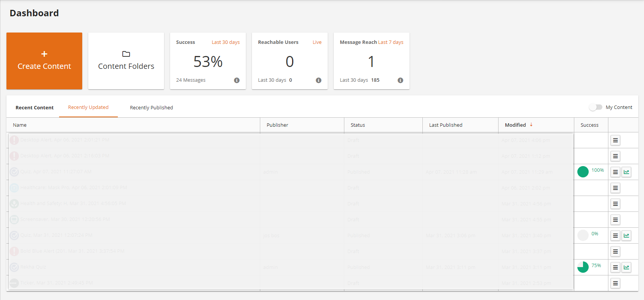Toggle the My Content switch
Screen dimensions: 644x300
tap(596, 107)
